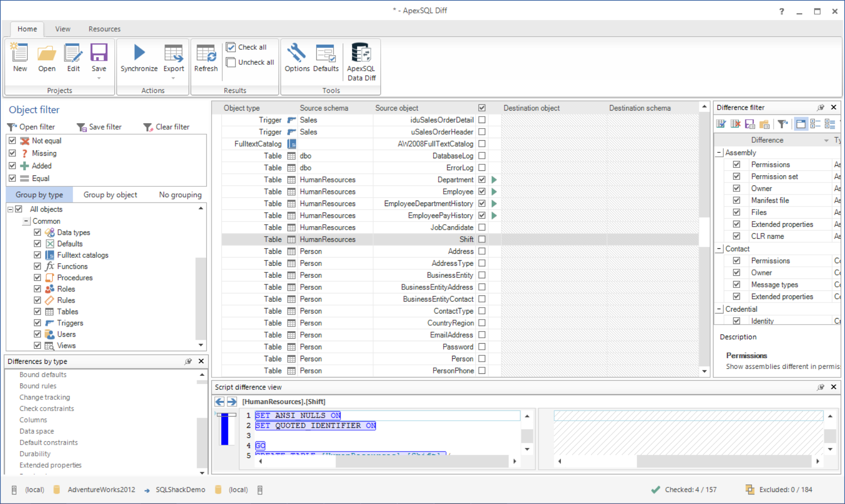Viewport: 845px width, 504px height.
Task: Toggle the Triggers object type checkbox
Action: tap(37, 323)
